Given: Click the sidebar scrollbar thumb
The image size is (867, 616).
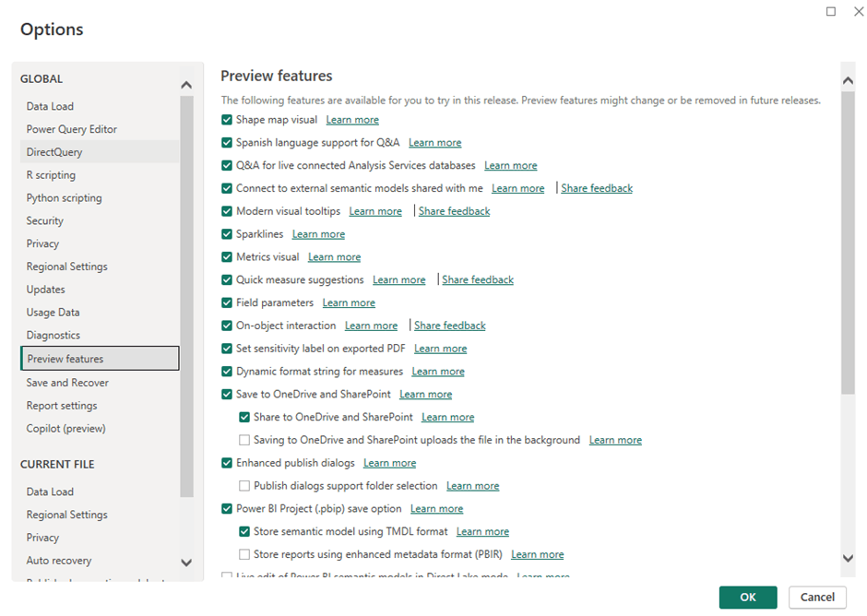Looking at the screenshot, I should 186,297.
